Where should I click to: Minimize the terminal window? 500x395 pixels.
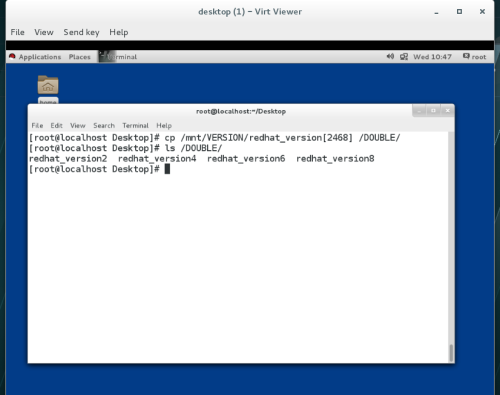point(419,111)
